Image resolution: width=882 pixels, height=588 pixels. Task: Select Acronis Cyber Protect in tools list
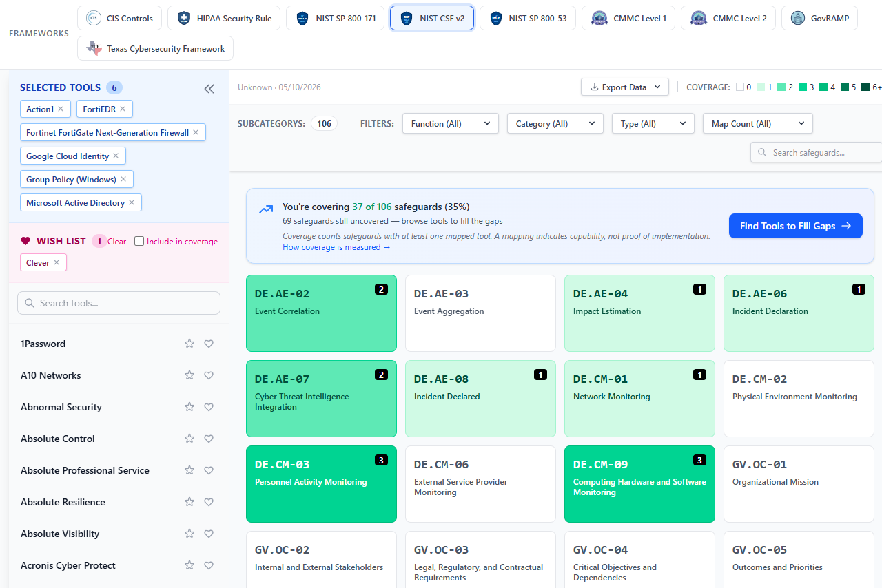click(68, 565)
